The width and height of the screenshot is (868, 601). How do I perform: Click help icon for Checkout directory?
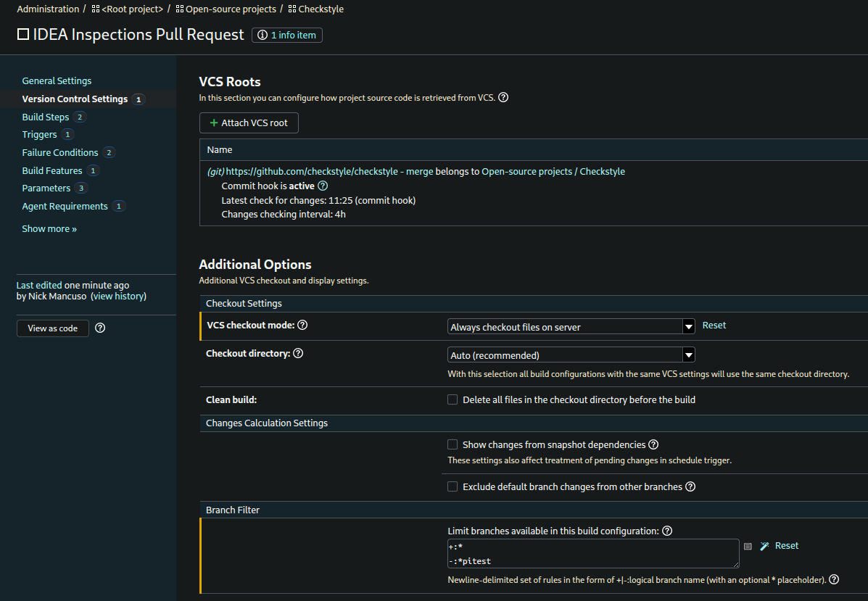coord(298,353)
